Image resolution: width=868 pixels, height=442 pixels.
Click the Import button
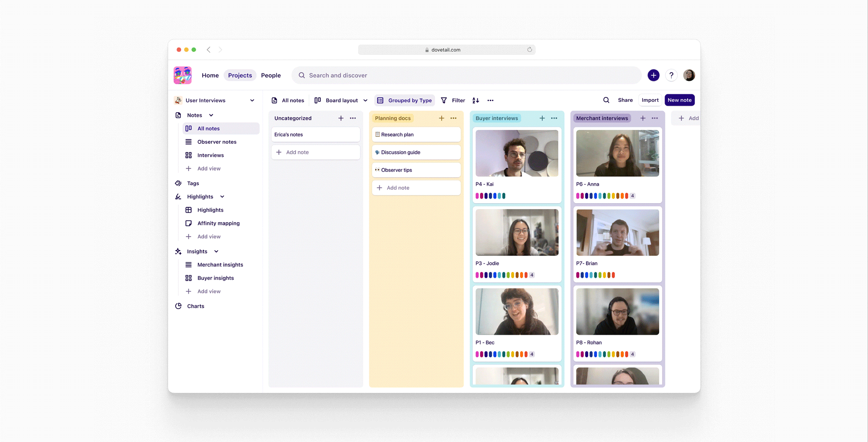[650, 100]
